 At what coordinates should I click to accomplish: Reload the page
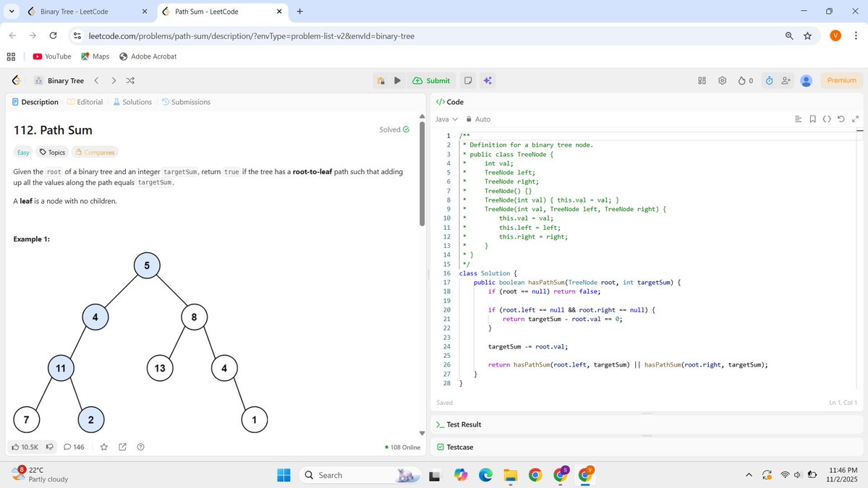(x=53, y=36)
